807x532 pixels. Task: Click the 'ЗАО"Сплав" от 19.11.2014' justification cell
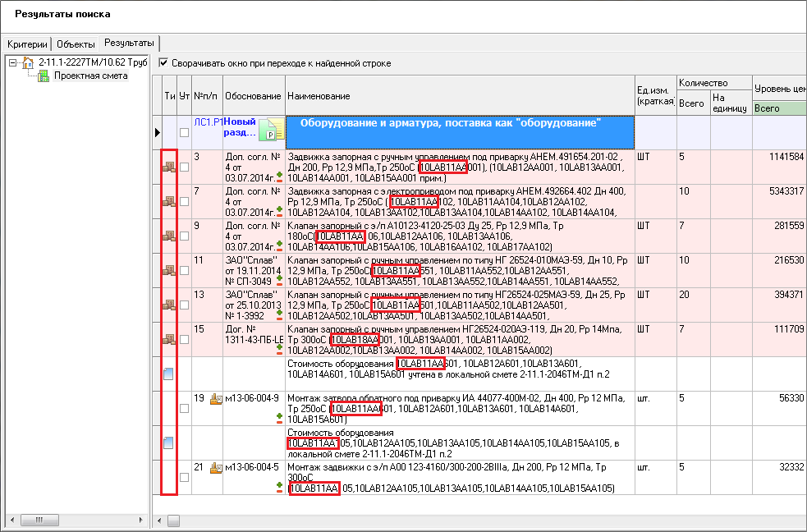pos(254,270)
